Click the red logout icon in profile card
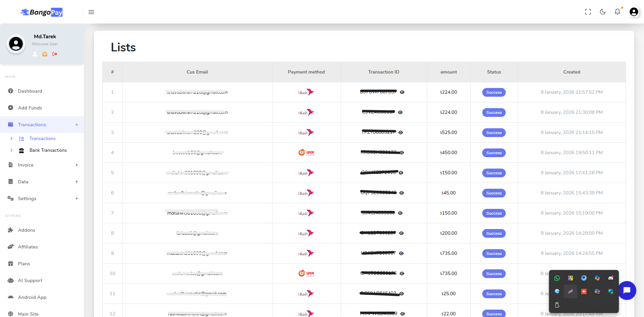This screenshot has width=644, height=317. (x=55, y=54)
